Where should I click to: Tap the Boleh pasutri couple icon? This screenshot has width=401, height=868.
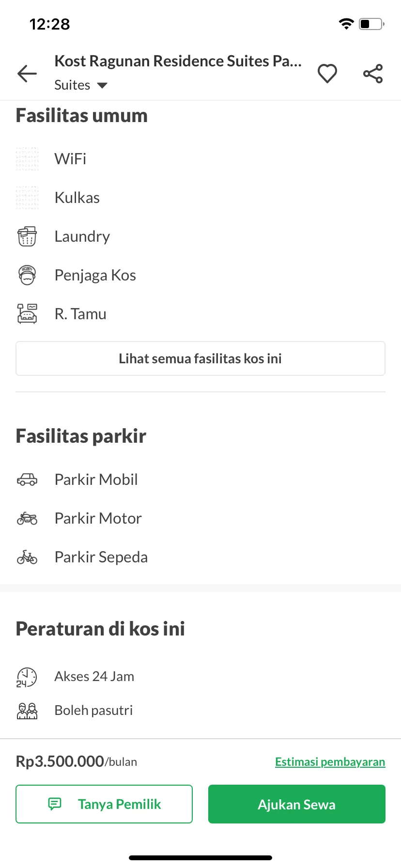click(x=27, y=711)
